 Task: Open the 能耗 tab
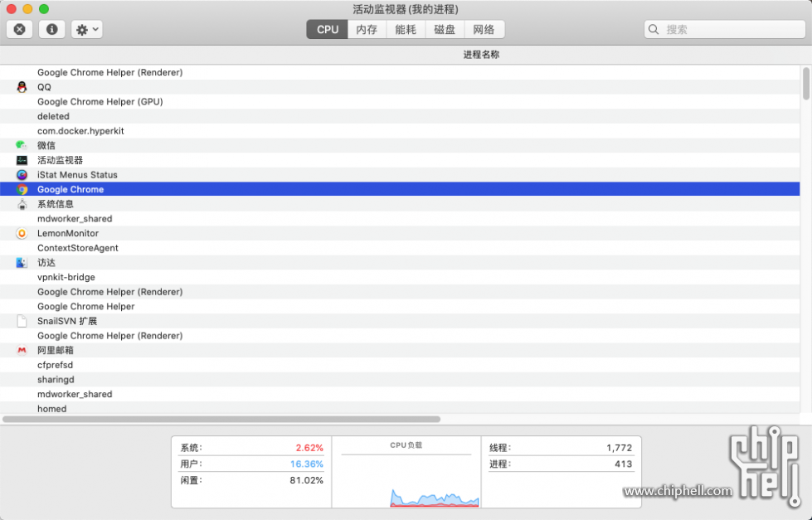(406, 30)
